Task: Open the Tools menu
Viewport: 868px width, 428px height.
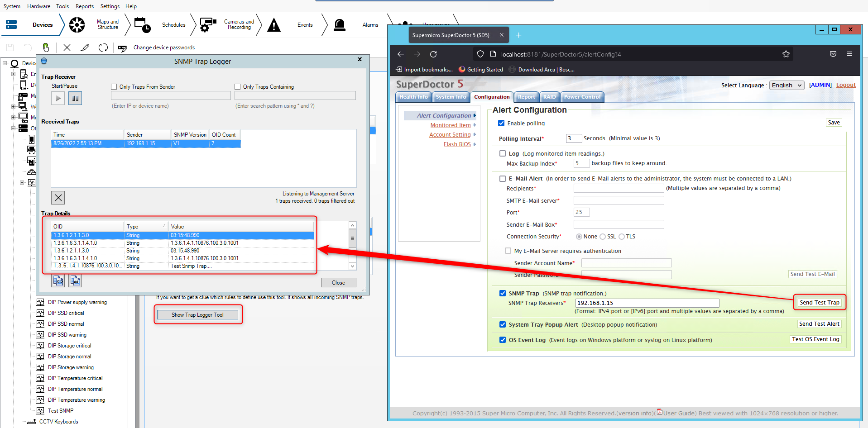Action: point(62,6)
